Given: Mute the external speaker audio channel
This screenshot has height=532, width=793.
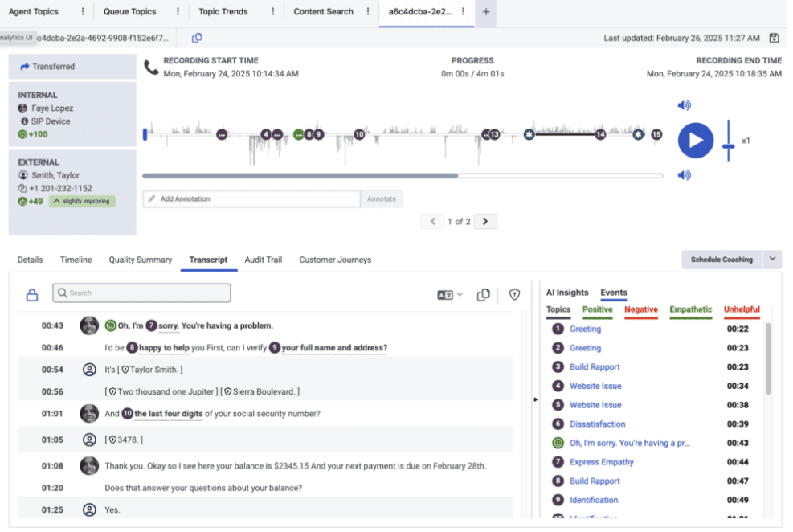Looking at the screenshot, I should [x=683, y=175].
